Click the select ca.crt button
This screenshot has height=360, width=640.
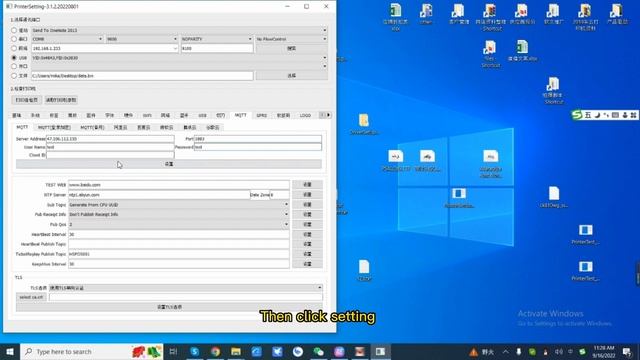(x=31, y=297)
